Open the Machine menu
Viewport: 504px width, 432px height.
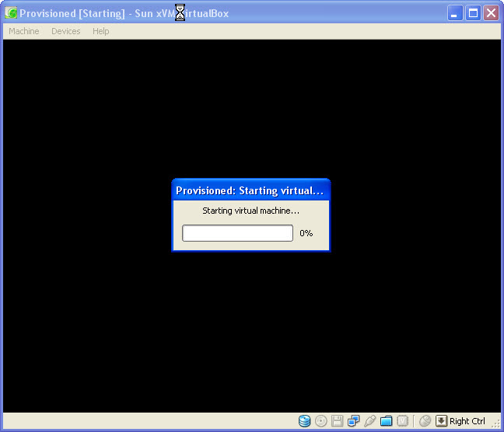pos(24,31)
